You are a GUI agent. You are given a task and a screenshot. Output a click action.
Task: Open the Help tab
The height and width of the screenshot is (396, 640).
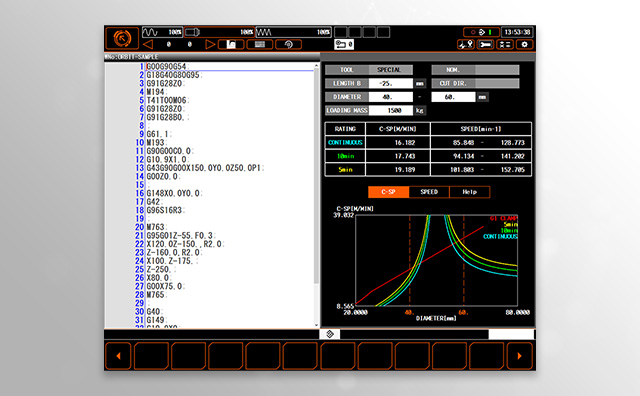469,192
